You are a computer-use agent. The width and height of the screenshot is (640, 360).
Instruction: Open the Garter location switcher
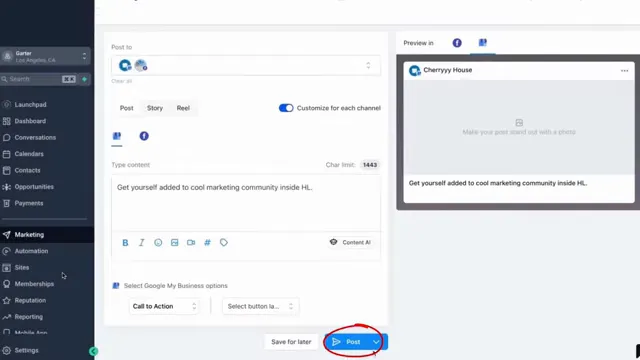click(45, 56)
